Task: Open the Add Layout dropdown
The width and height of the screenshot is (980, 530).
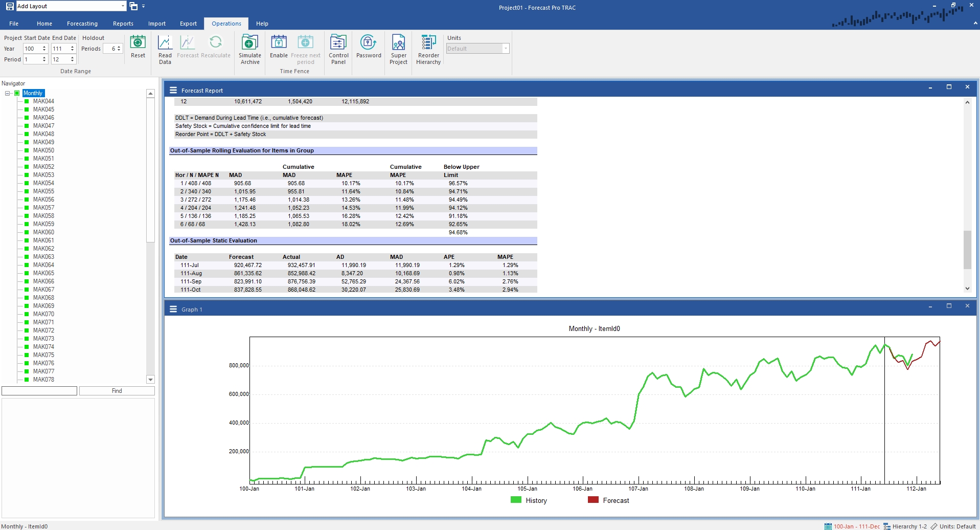Action: 123,6
